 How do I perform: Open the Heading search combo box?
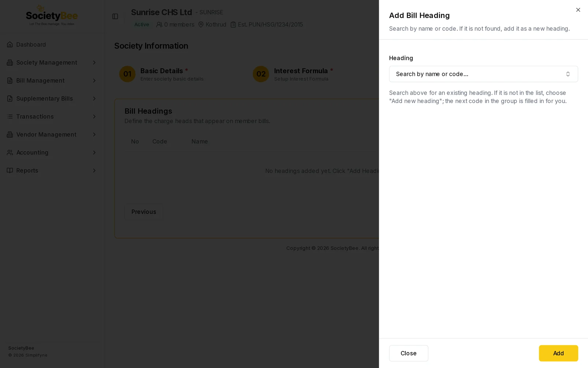[x=483, y=74]
